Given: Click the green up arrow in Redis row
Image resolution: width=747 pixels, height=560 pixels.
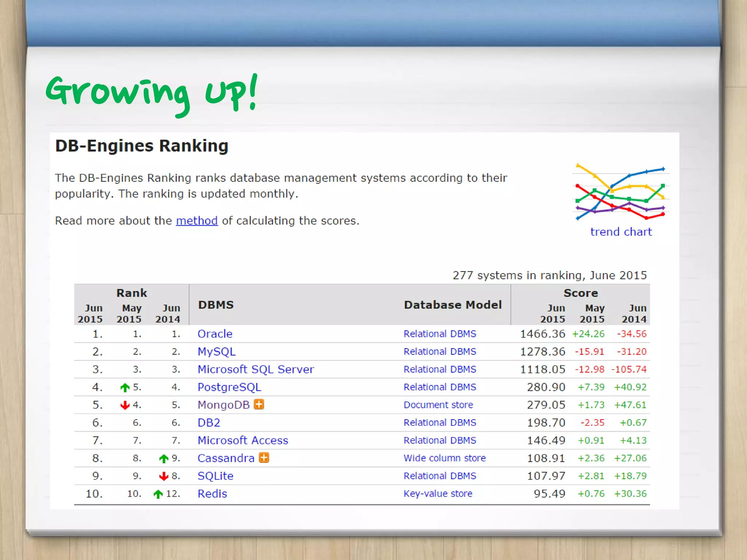Looking at the screenshot, I should 158,494.
